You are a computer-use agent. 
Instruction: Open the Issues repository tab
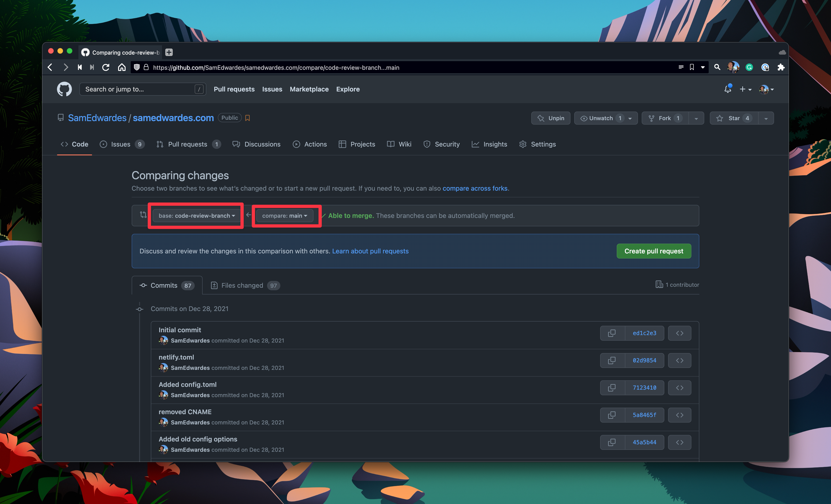point(122,144)
